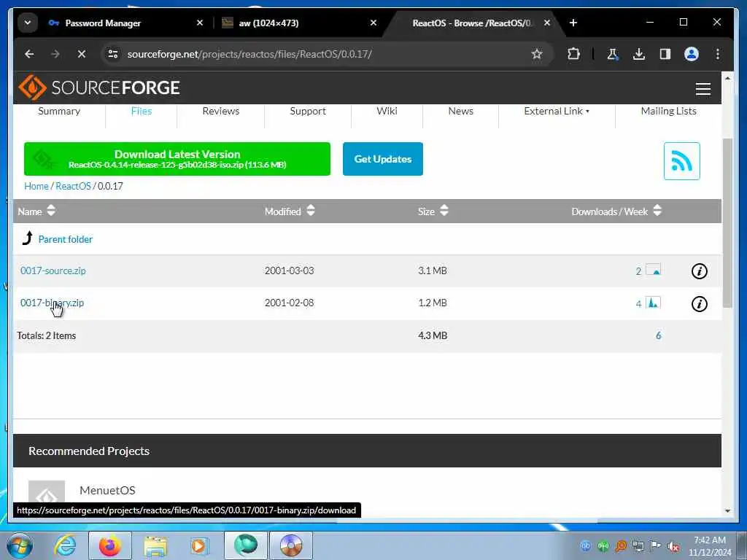This screenshot has height=560, width=747.
Task: Switch to aw (1024×473) browser tab
Action: coord(268,23)
